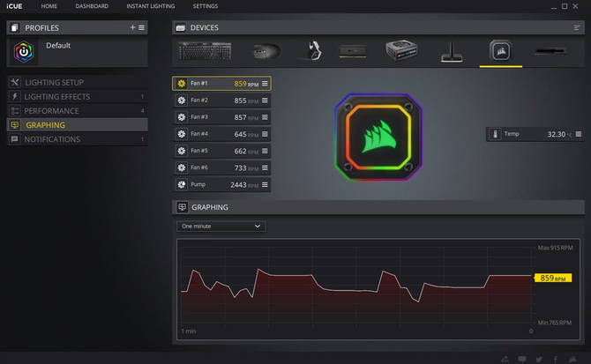Open Lighting Effects section
Screen dimensions: 591x364
[78, 97]
